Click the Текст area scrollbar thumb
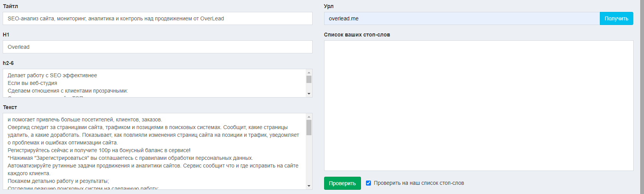The image size is (644, 194). tap(309, 128)
